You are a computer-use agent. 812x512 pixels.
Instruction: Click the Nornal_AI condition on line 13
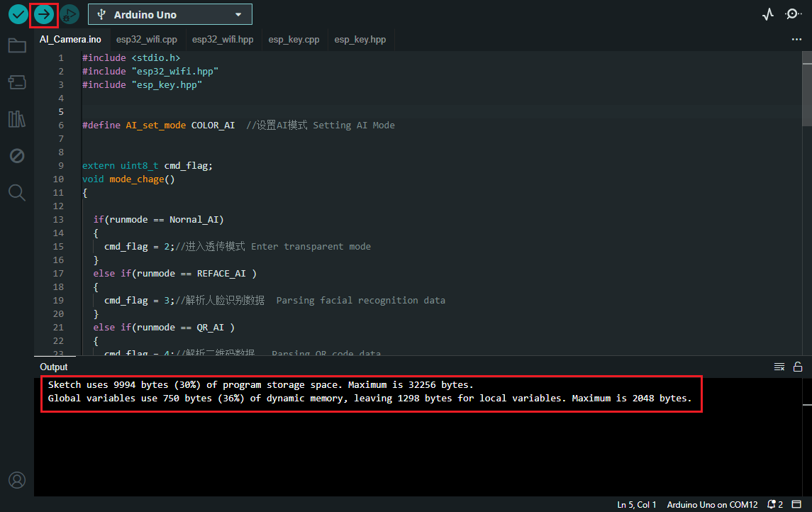194,220
